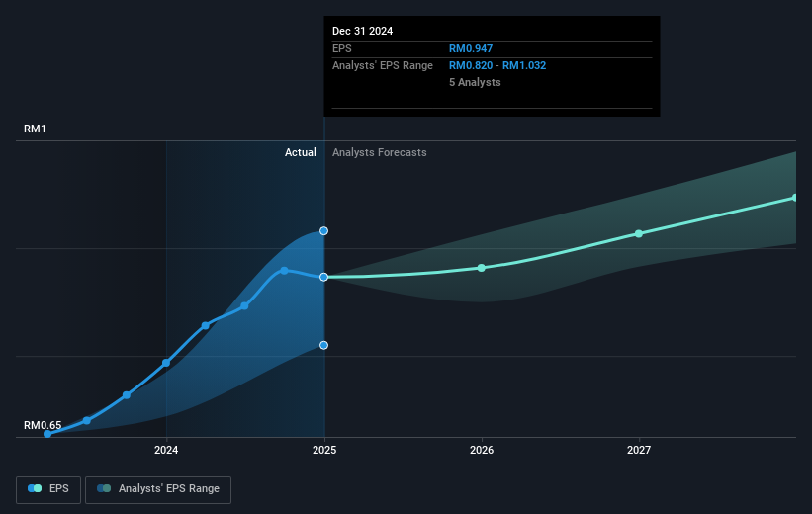Click the 2027 x-axis label
The width and height of the screenshot is (812, 514).
(x=639, y=450)
